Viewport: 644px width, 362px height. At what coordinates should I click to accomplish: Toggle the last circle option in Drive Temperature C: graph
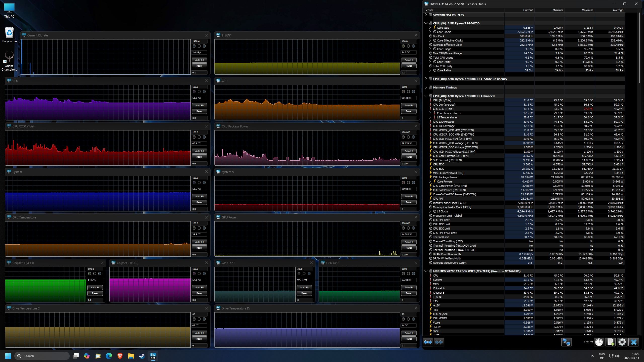pos(204,319)
